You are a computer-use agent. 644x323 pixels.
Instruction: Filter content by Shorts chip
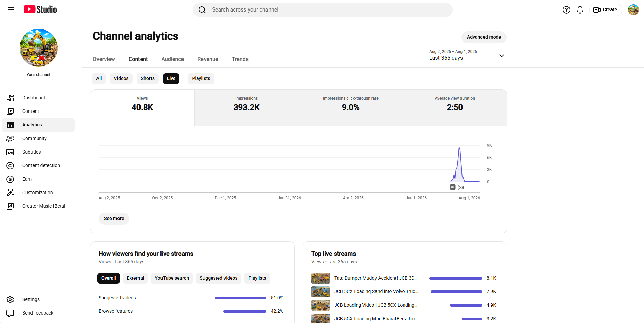click(x=148, y=79)
